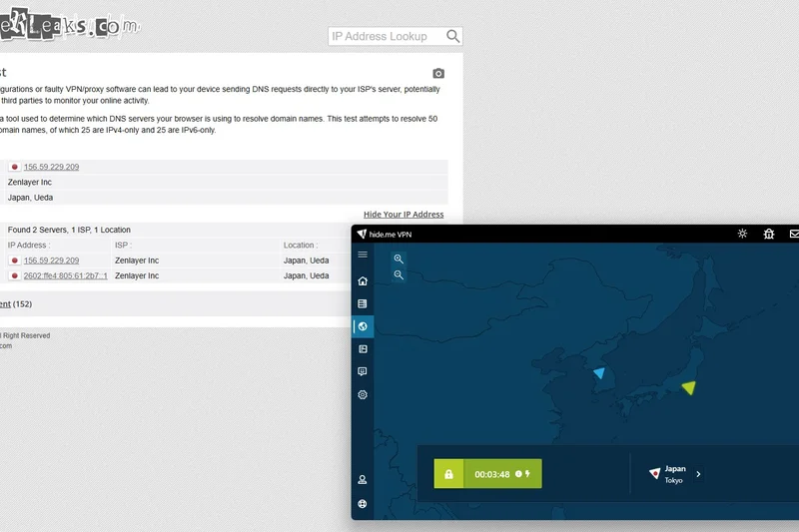This screenshot has width=799, height=532.
Task: Open the server list icon in sidebar
Action: click(x=363, y=303)
